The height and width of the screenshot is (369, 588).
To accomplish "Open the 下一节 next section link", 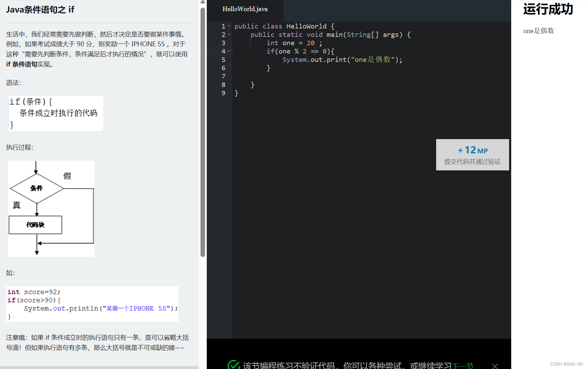I will pyautogui.click(x=463, y=366).
